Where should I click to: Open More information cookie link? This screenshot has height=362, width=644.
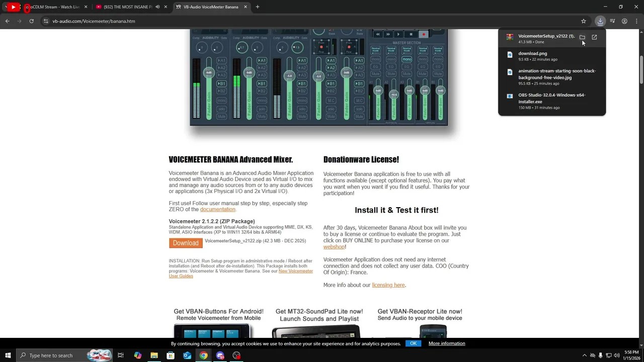tap(447, 343)
